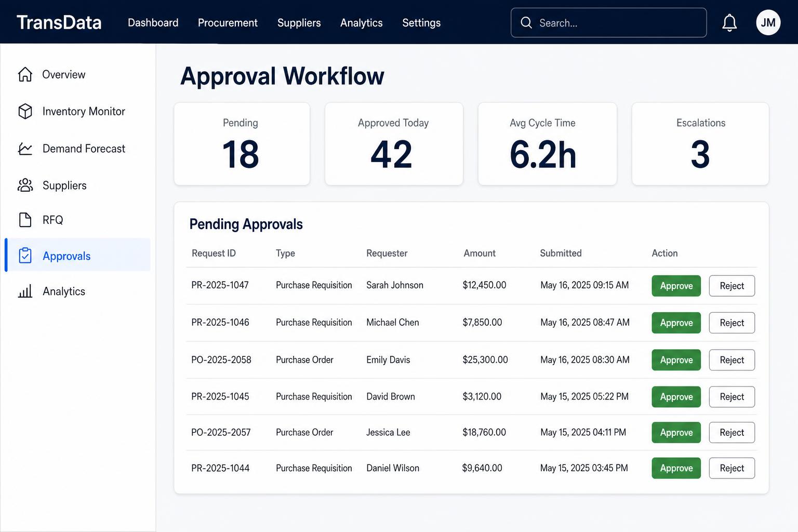Reject purchase order PO-2025-2058
The width and height of the screenshot is (798, 532).
coord(731,360)
